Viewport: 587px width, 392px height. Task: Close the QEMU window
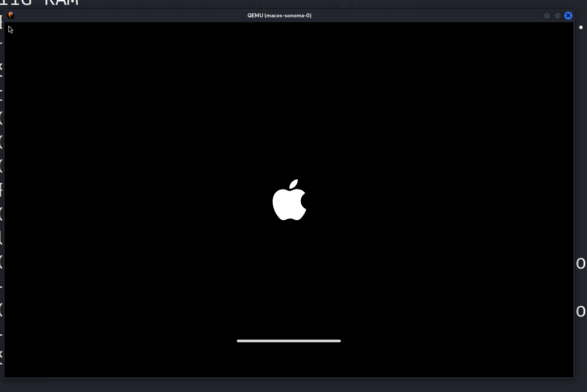point(568,16)
